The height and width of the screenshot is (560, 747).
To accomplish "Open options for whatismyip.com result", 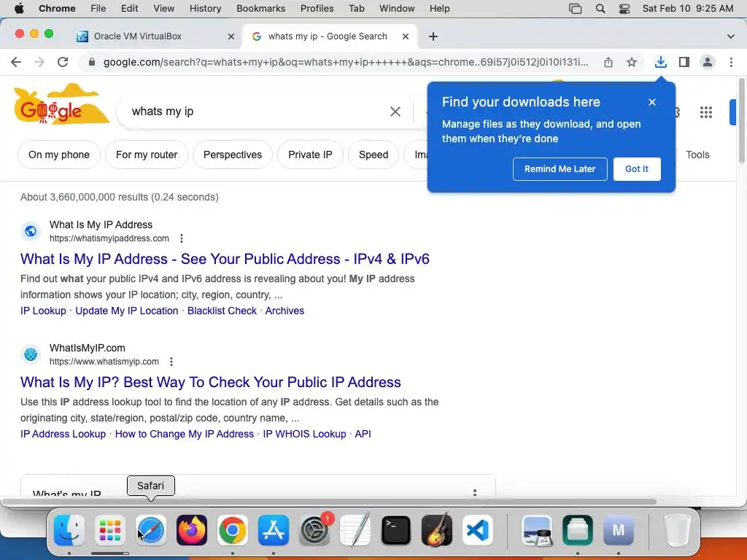I will point(171,362).
